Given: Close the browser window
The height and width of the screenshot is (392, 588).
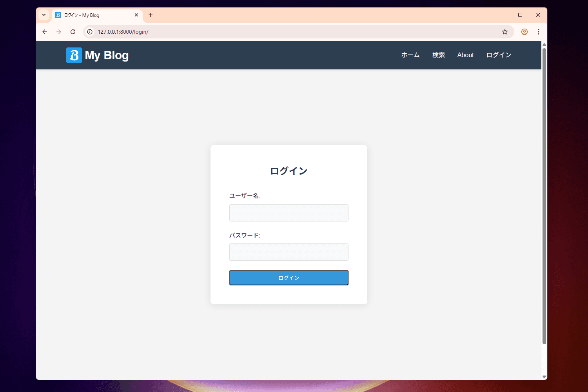Looking at the screenshot, I should tap(538, 15).
